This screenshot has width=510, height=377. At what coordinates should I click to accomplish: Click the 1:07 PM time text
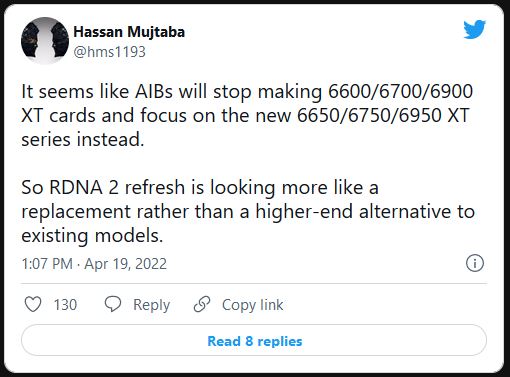[47, 264]
